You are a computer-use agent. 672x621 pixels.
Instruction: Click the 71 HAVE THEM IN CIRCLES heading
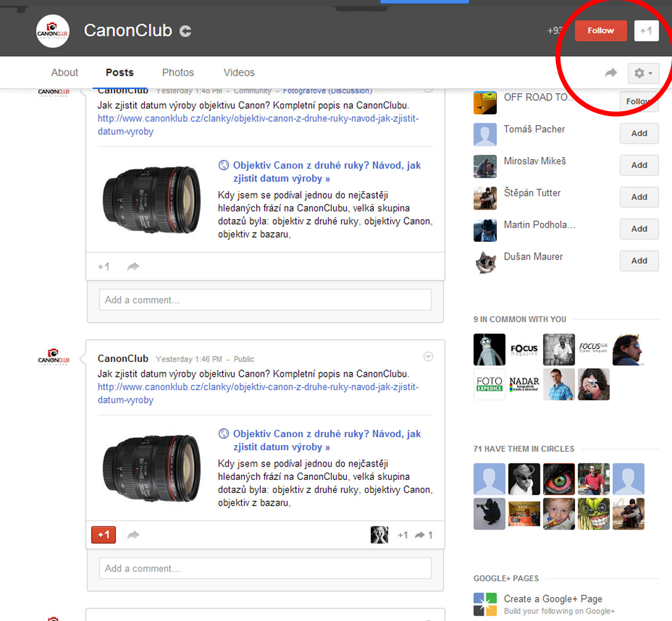(x=524, y=449)
